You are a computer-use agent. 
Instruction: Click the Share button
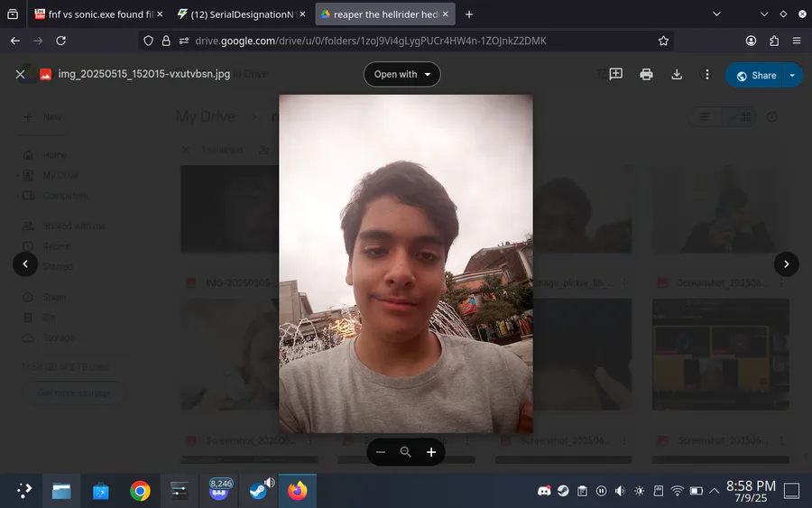pos(756,76)
